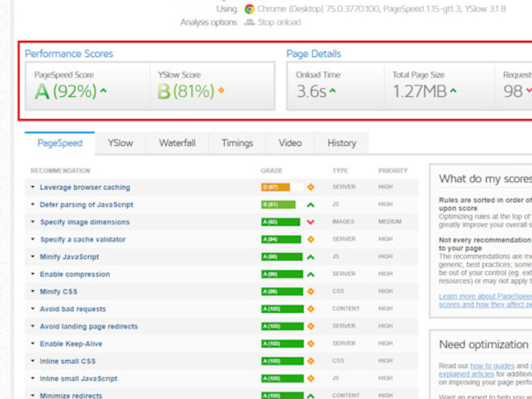This screenshot has height=399, width=532.
Task: Open Enable Keep-Alive recommendation
Action: click(71, 344)
